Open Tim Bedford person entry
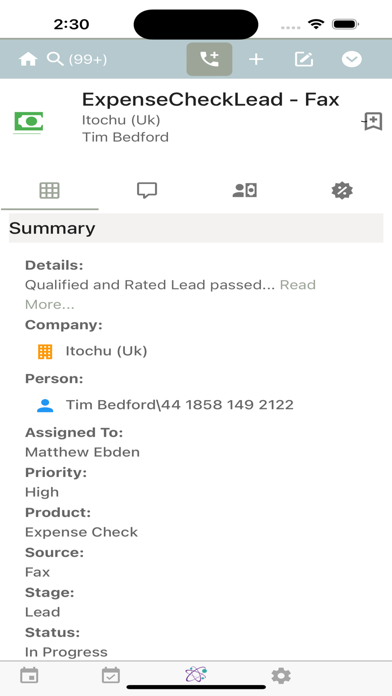Image resolution: width=392 pixels, height=696 pixels. pyautogui.click(x=179, y=405)
